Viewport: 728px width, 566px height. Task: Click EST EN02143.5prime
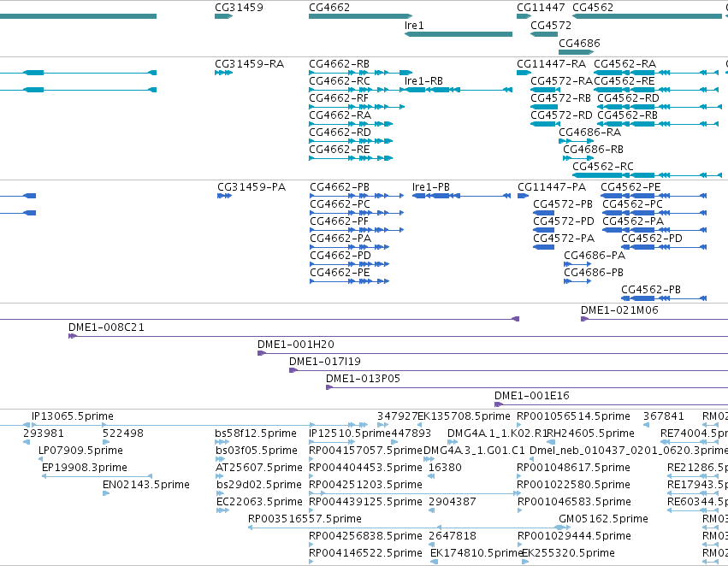(x=145, y=486)
